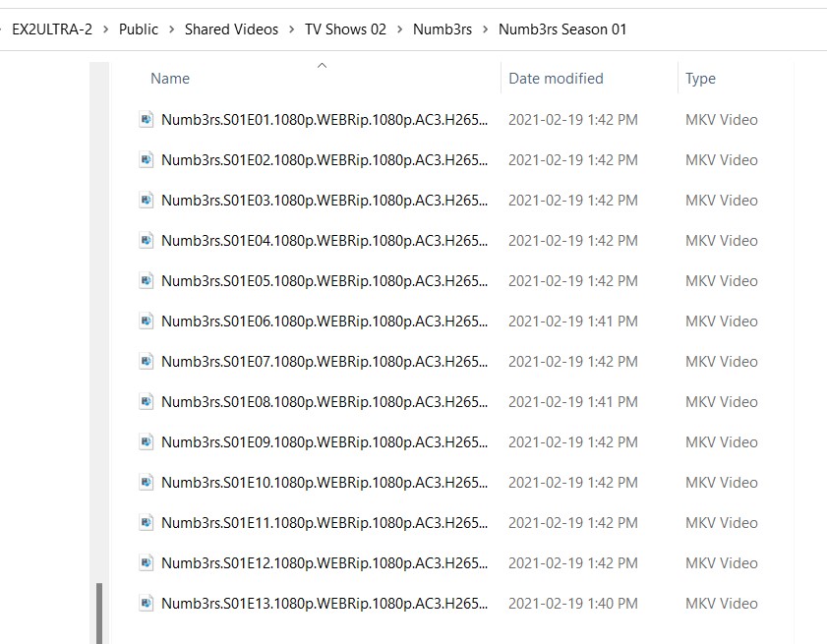The height and width of the screenshot is (644, 827).
Task: Go to TV Shows 02 in the breadcrumb
Action: [345, 29]
